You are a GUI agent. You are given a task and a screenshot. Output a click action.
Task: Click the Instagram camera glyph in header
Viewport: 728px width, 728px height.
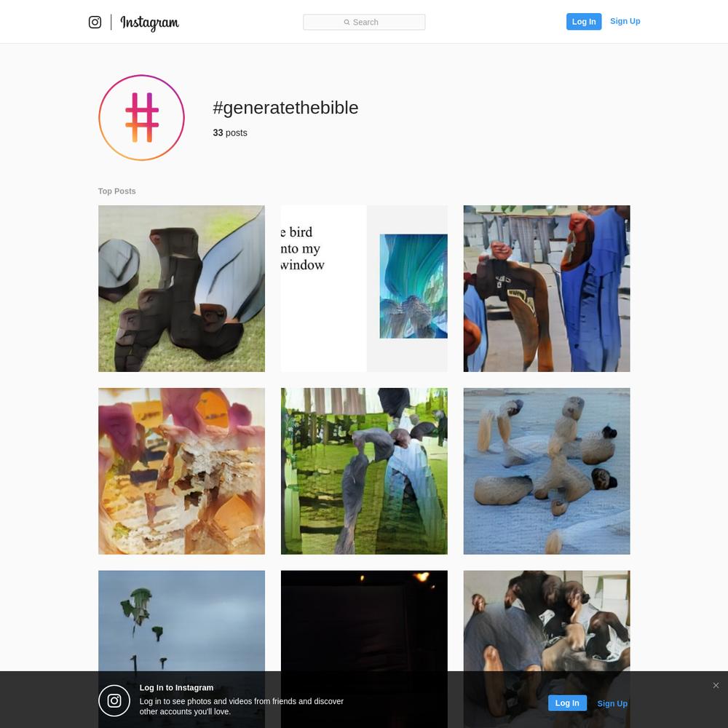[95, 22]
